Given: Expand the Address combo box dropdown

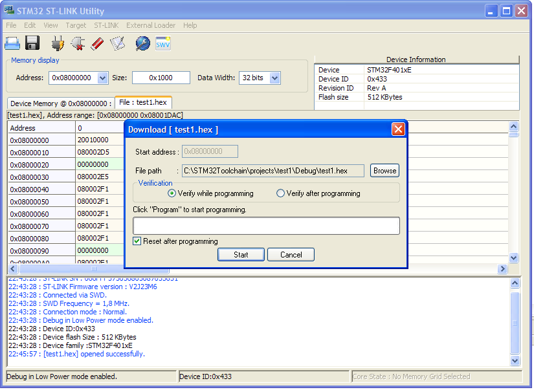Looking at the screenshot, I should [102, 78].
